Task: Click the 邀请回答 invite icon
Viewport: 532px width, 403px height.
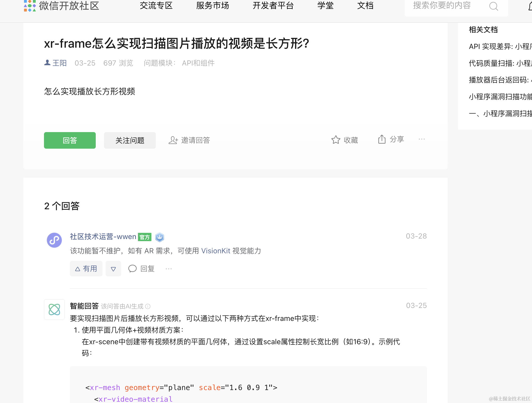Action: pyautogui.click(x=173, y=140)
